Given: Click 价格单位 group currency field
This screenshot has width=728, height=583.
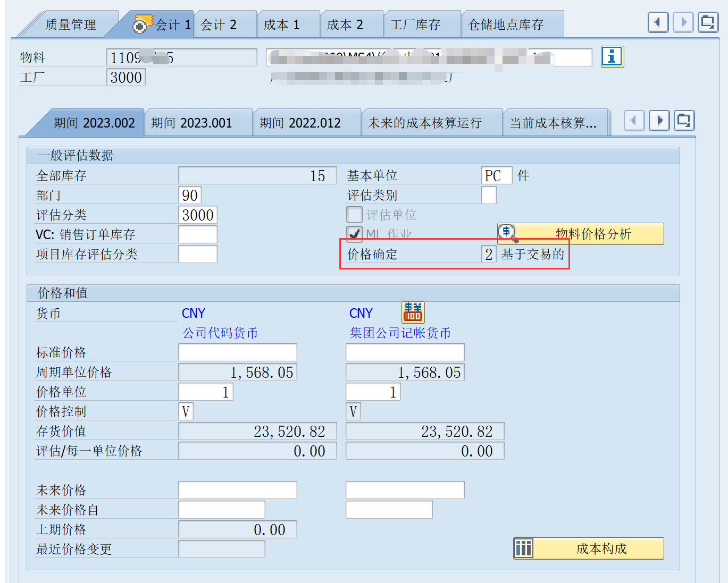Looking at the screenshot, I should pos(373,392).
